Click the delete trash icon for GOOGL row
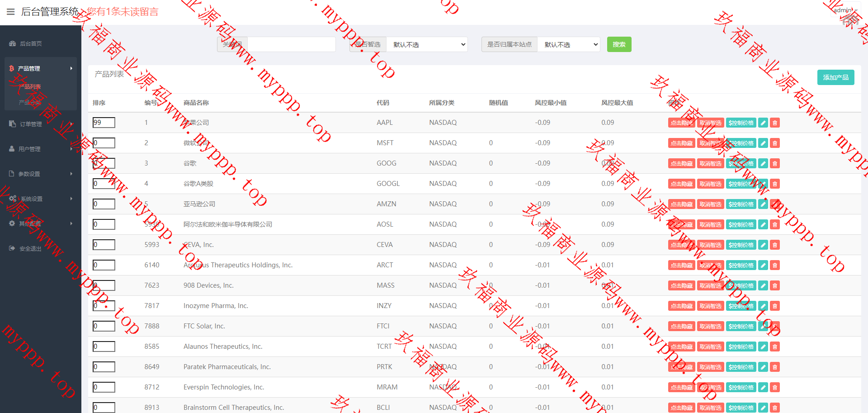Viewport: 868px width, 413px height. coord(775,184)
